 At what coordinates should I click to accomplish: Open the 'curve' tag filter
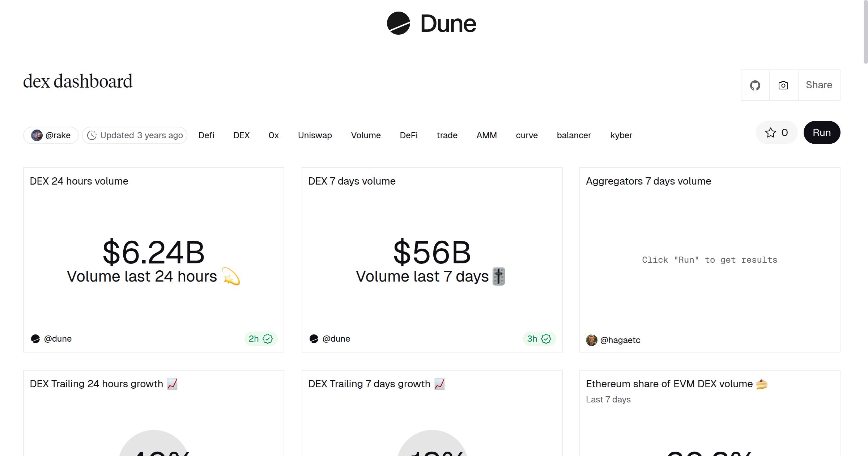(x=527, y=135)
